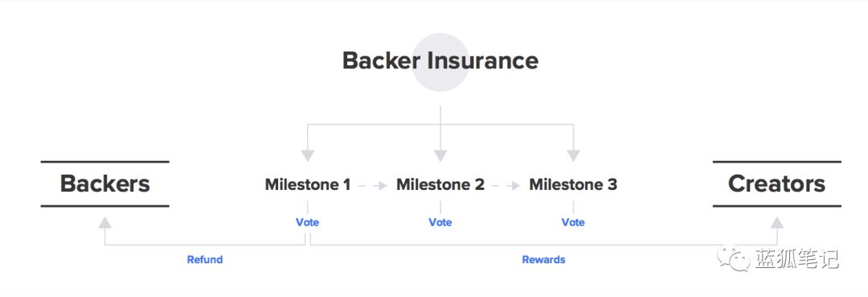Screen dimensions: 868x297
Task: Click the down arrowhead above Milestone 1
Action: pyautogui.click(x=308, y=155)
